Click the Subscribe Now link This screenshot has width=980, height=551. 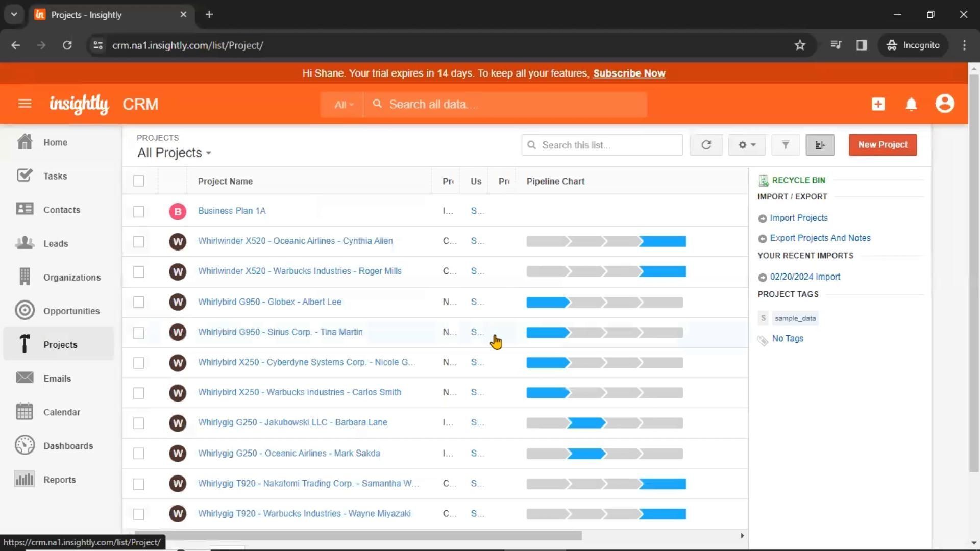pos(629,73)
